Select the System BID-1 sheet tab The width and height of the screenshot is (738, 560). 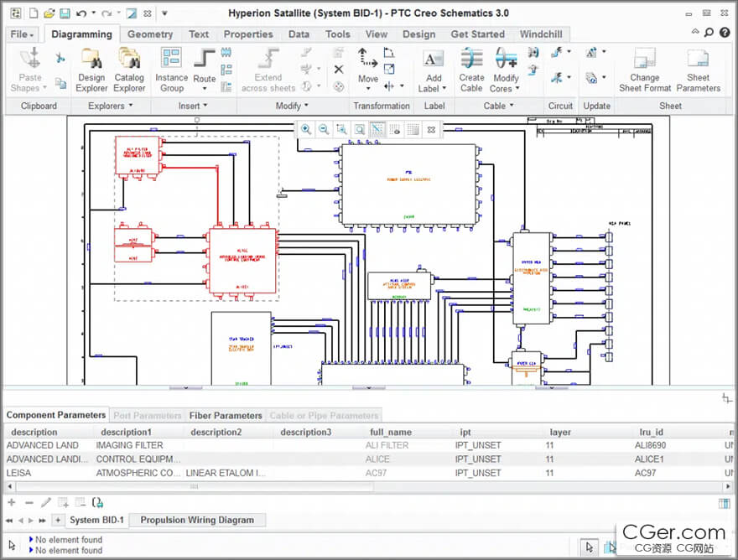(x=96, y=520)
